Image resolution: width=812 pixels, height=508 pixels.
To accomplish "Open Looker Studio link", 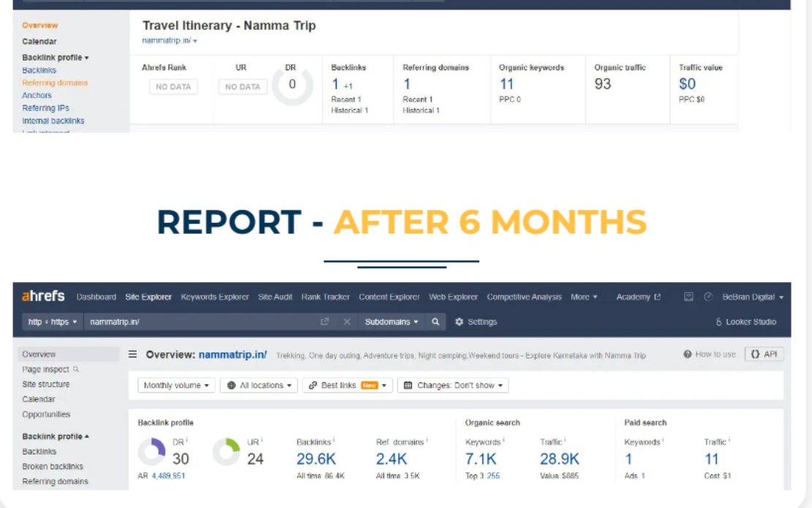I will (745, 322).
